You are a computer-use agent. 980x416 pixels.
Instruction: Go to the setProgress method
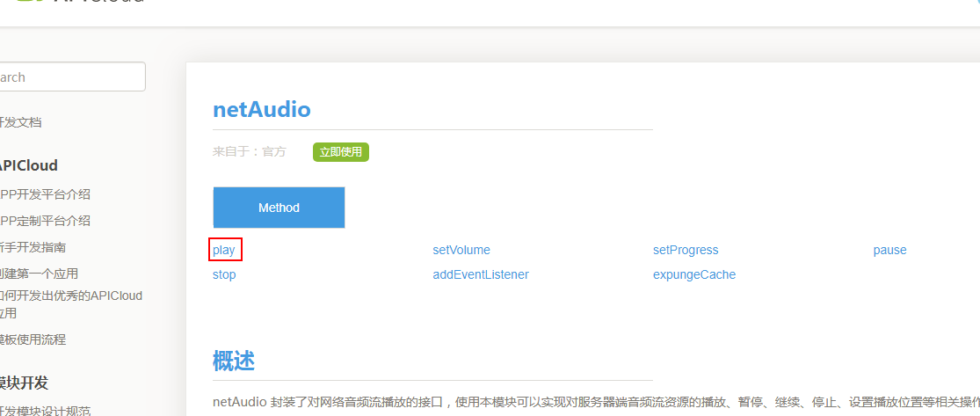(x=686, y=250)
